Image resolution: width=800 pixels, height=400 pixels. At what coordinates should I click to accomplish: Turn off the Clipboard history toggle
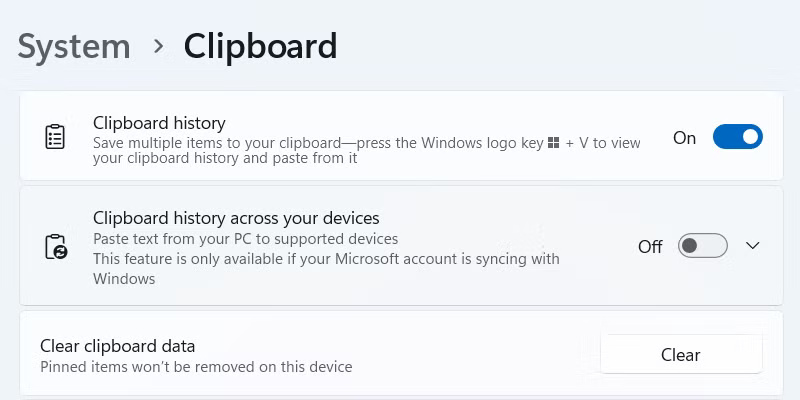pos(737,137)
